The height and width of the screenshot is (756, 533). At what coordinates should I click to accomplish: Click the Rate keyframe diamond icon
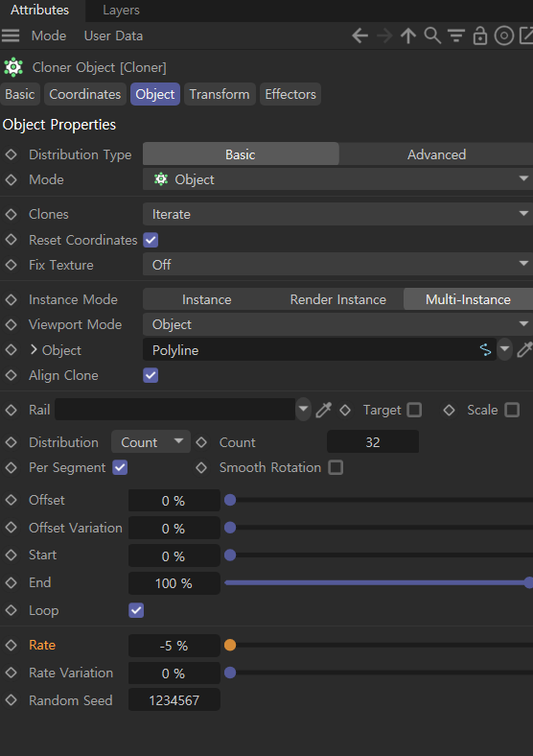coord(12,645)
